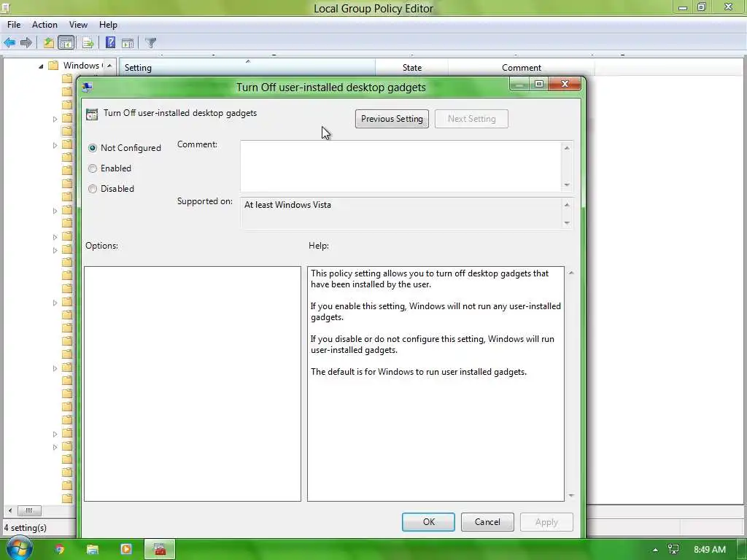This screenshot has height=560, width=747.
Task: Click the Previous Setting button
Action: 392,119
